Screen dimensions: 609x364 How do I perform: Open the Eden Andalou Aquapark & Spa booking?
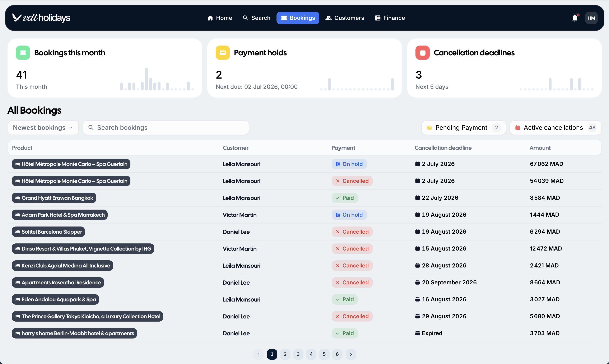click(x=55, y=299)
